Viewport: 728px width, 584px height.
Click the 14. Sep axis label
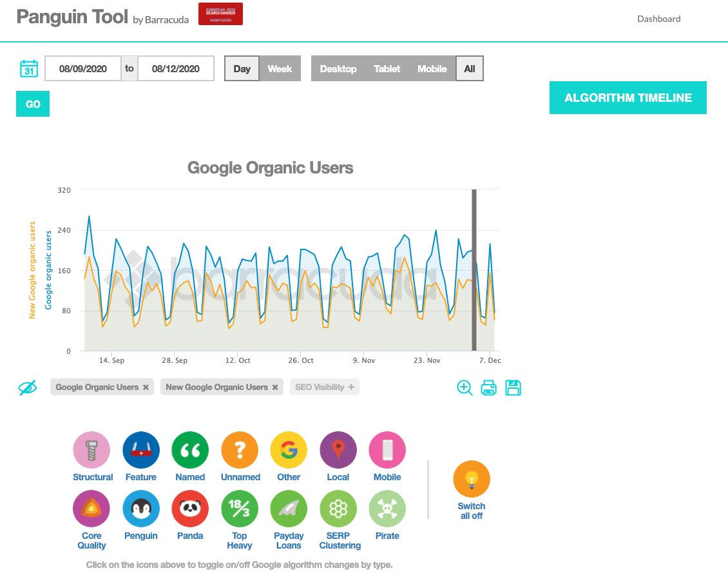[111, 360]
